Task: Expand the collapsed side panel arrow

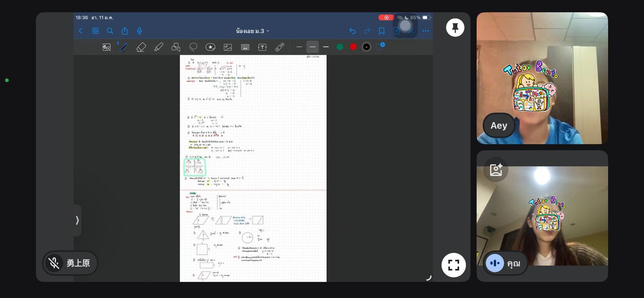Action: [77, 220]
